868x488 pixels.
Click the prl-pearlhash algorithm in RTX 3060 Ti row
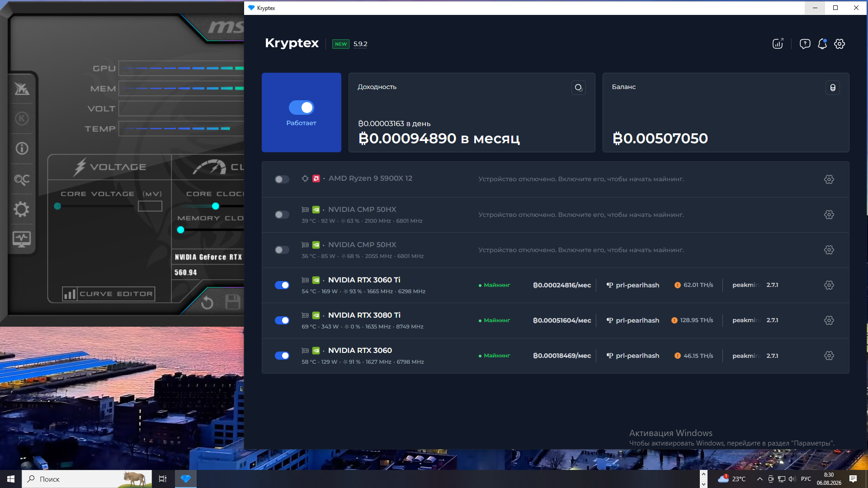[632, 285]
